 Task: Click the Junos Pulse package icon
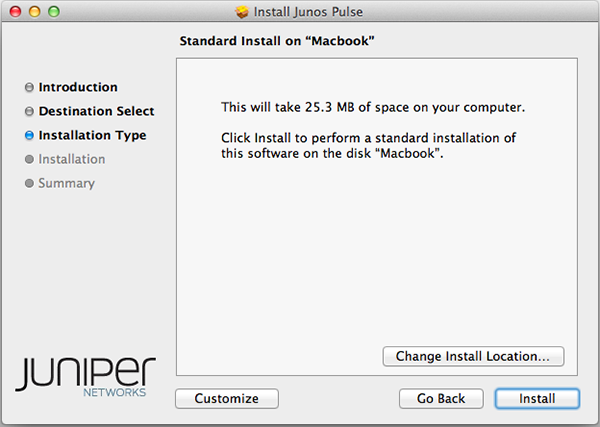click(x=241, y=12)
